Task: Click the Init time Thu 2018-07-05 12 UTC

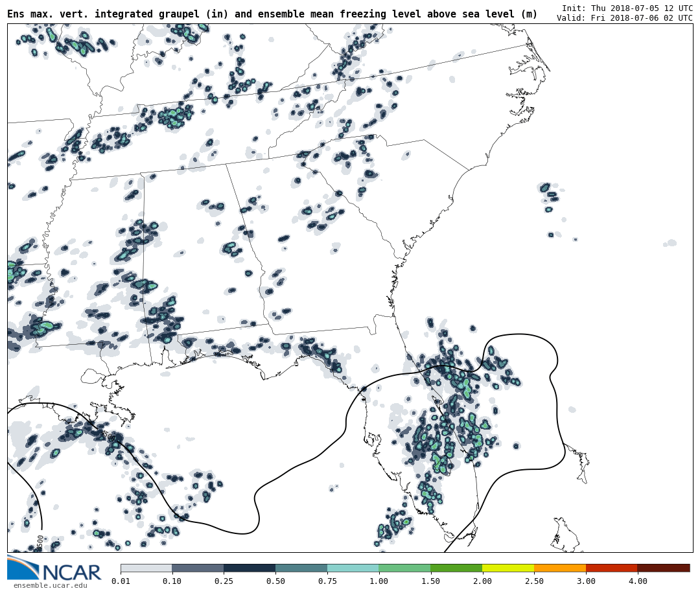Action: [627, 8]
